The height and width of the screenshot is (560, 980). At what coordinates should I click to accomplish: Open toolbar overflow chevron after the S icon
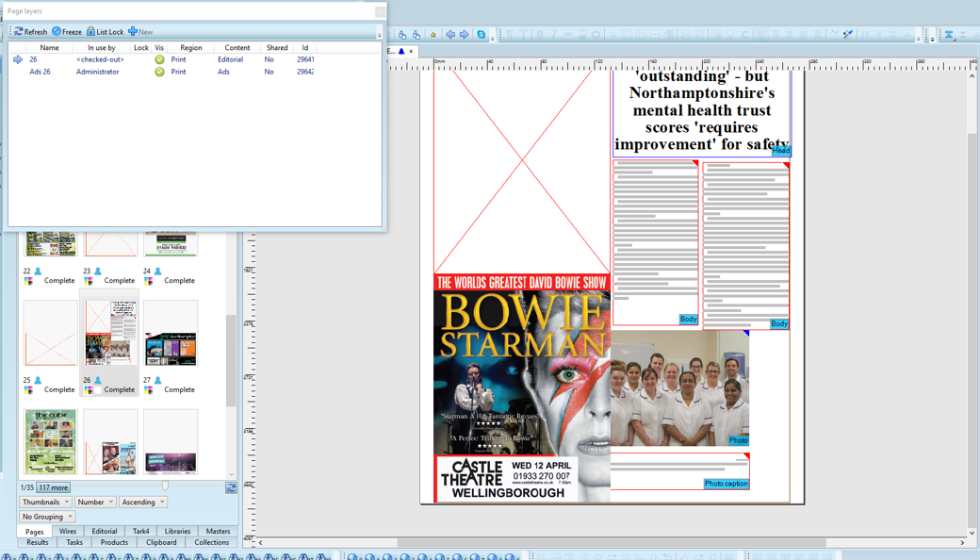pyautogui.click(x=493, y=37)
